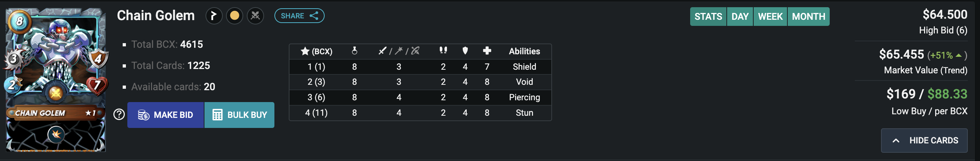Click the Shield ability icon on card
This screenshot has height=161, width=980.
[x=56, y=135]
